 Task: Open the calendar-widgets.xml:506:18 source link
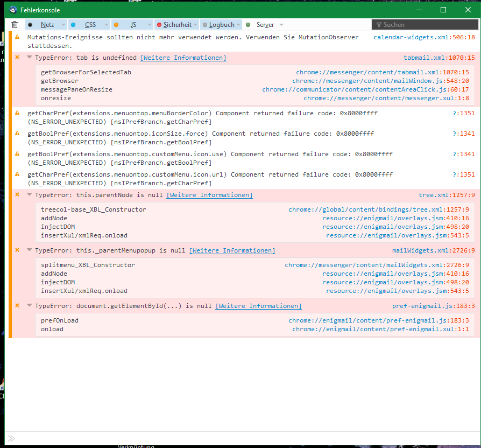pyautogui.click(x=424, y=37)
